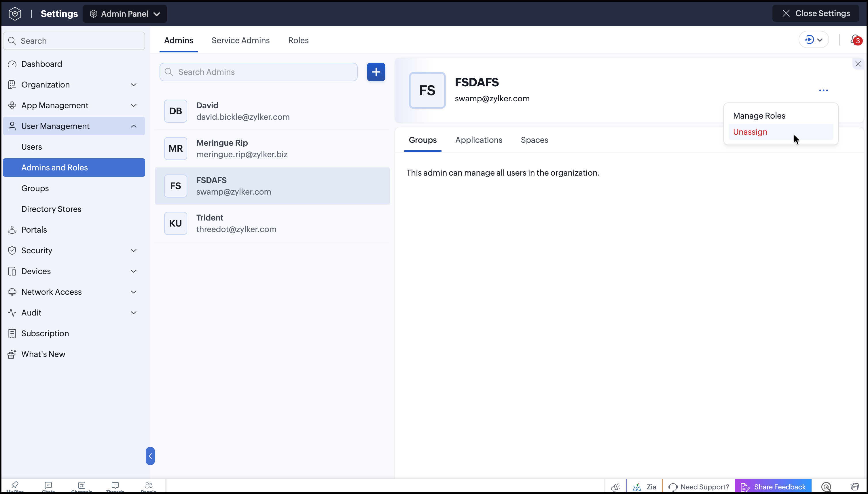The image size is (868, 494).
Task: Select admin David in the list
Action: (272, 111)
